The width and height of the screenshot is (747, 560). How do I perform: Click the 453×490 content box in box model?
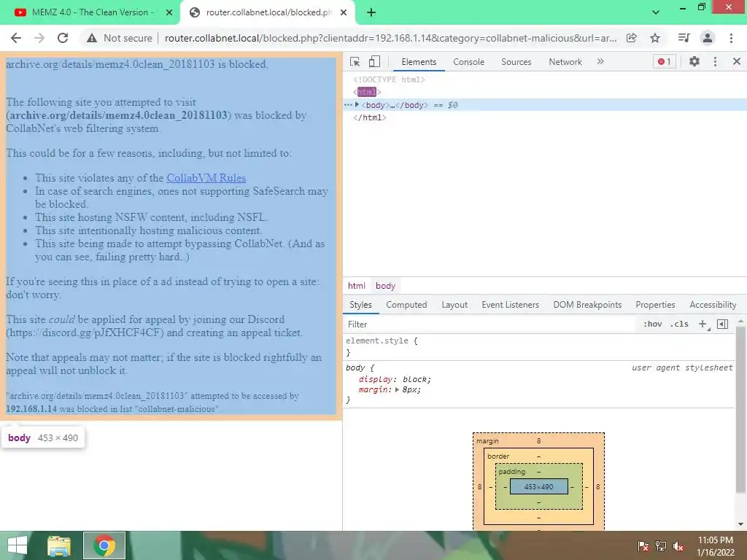[x=539, y=486]
